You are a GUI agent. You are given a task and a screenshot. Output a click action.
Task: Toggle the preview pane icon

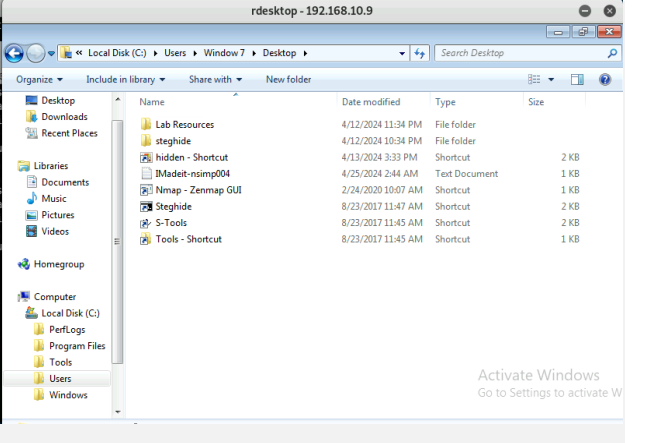pos(577,79)
